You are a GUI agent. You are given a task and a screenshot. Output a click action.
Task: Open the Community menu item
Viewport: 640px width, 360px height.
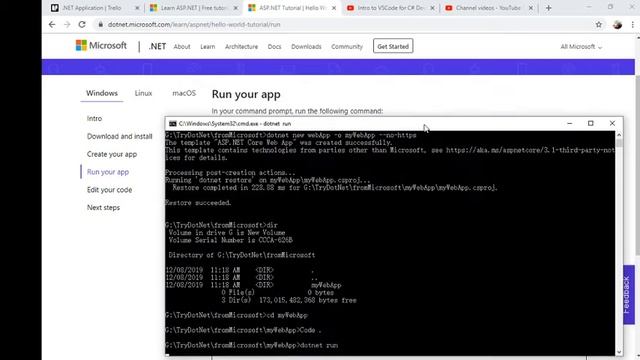click(x=347, y=47)
